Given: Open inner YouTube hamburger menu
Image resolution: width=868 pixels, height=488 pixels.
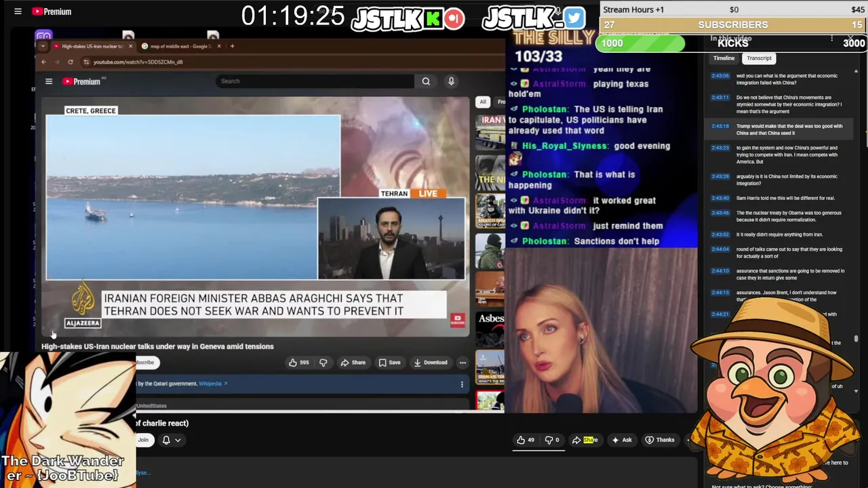Looking at the screenshot, I should pyautogui.click(x=49, y=81).
